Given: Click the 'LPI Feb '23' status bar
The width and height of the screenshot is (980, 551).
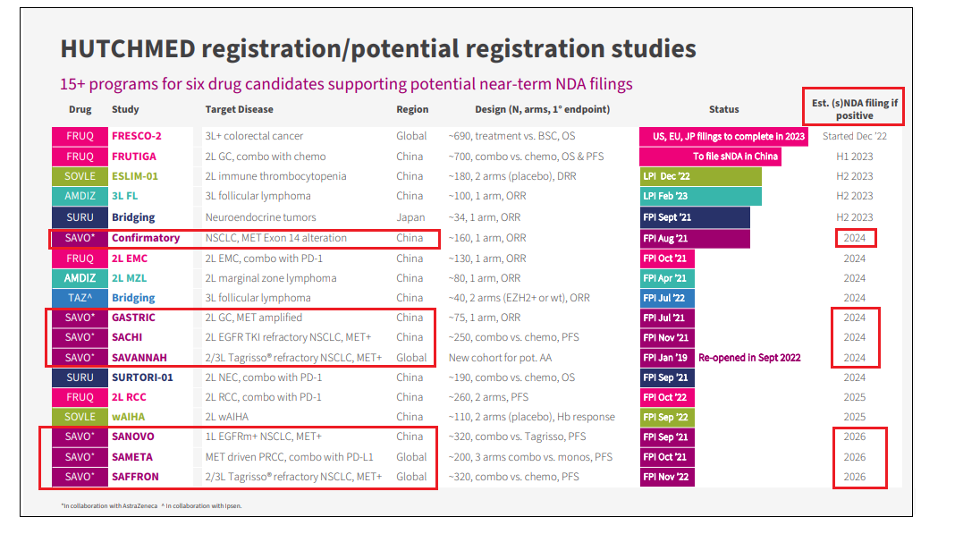Looking at the screenshot, I should (700, 196).
